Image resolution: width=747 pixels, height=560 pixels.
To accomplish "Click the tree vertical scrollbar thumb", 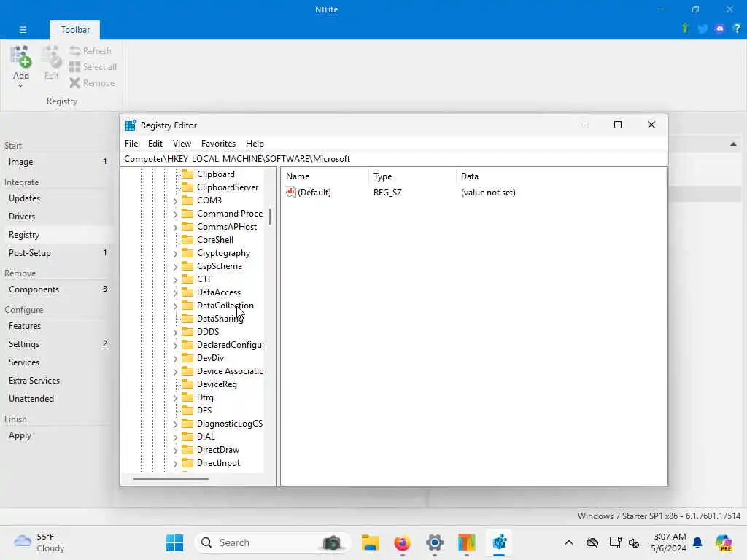I will pyautogui.click(x=270, y=217).
